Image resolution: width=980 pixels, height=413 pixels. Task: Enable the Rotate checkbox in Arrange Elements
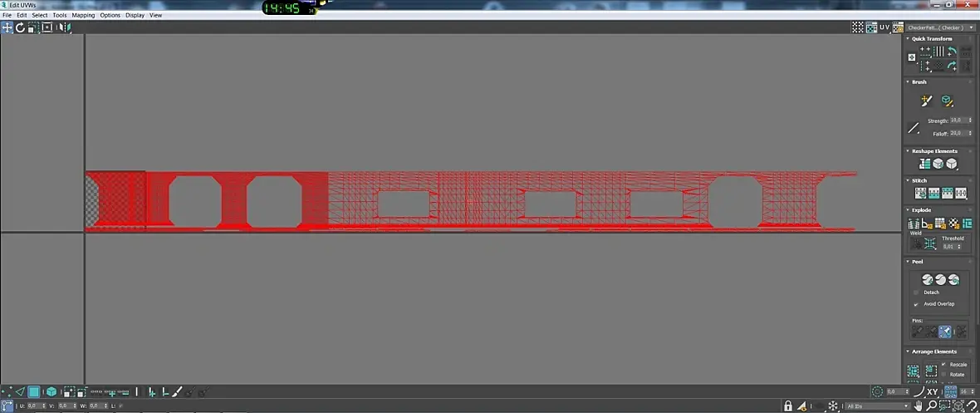(943, 374)
